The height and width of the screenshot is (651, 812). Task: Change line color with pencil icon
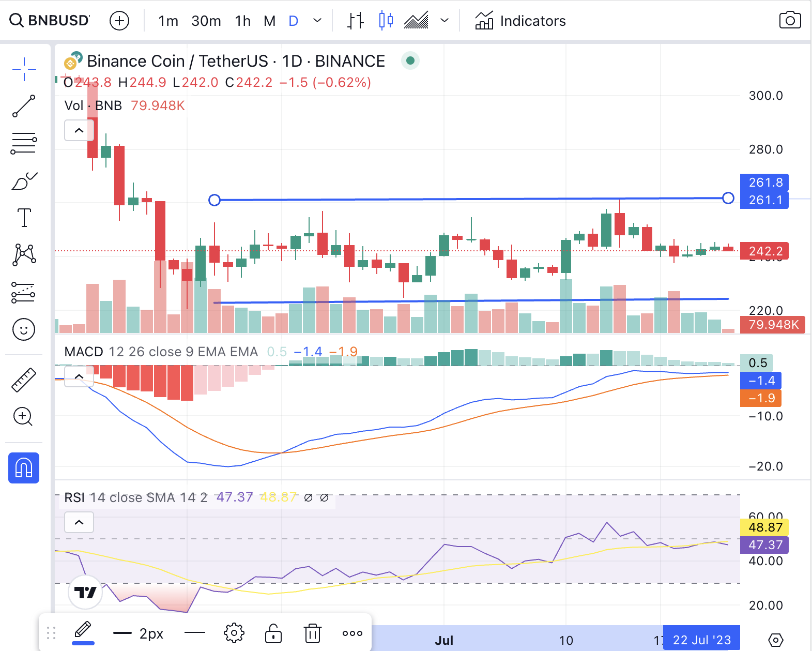(x=83, y=633)
